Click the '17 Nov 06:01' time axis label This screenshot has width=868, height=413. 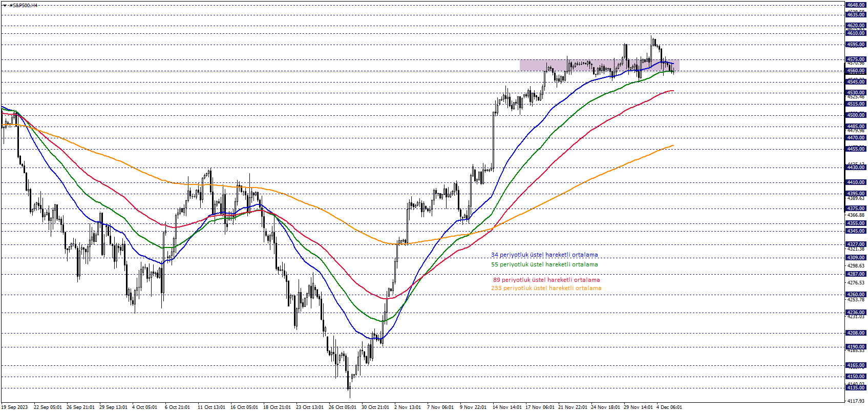coord(540,407)
